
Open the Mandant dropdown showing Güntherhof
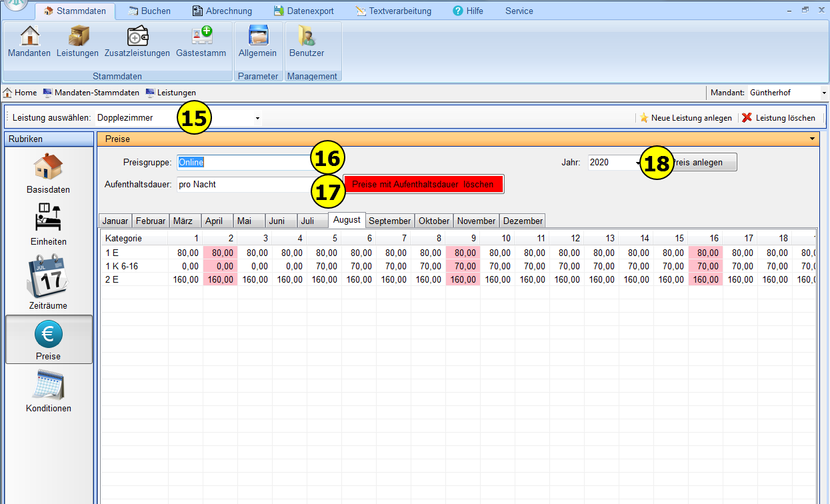pyautogui.click(x=824, y=93)
